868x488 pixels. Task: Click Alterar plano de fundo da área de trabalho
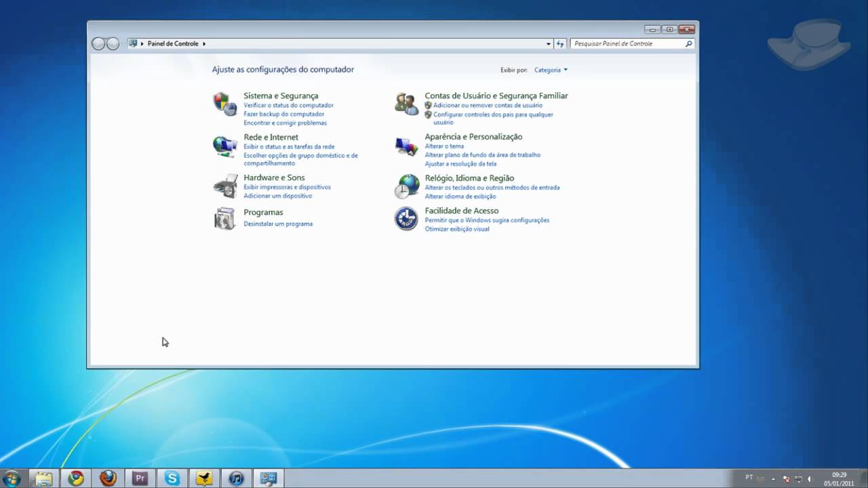coord(482,155)
